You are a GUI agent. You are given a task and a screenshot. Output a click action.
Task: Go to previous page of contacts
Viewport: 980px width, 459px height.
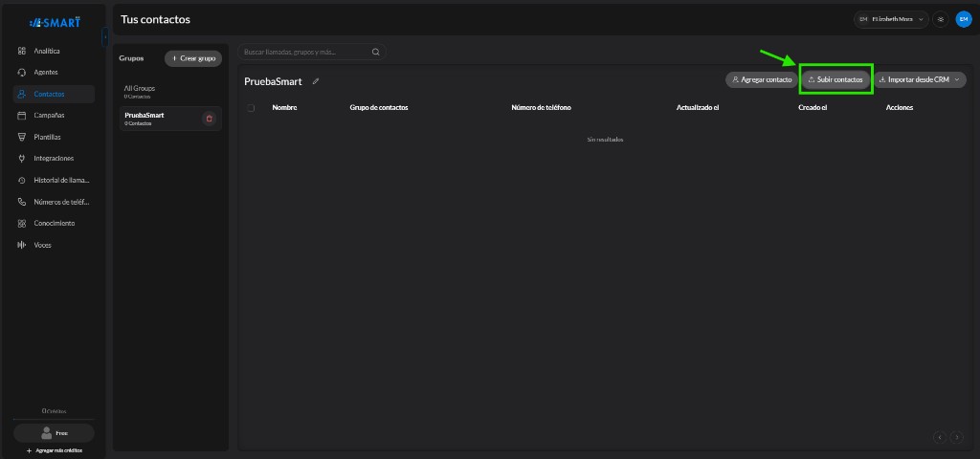[940, 437]
